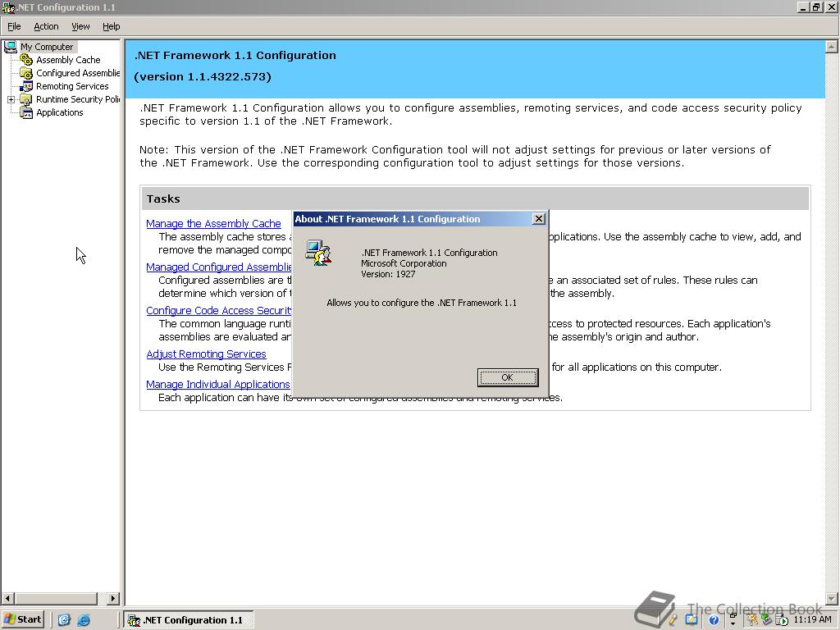Open Configure Code Access Security link

[x=219, y=310]
